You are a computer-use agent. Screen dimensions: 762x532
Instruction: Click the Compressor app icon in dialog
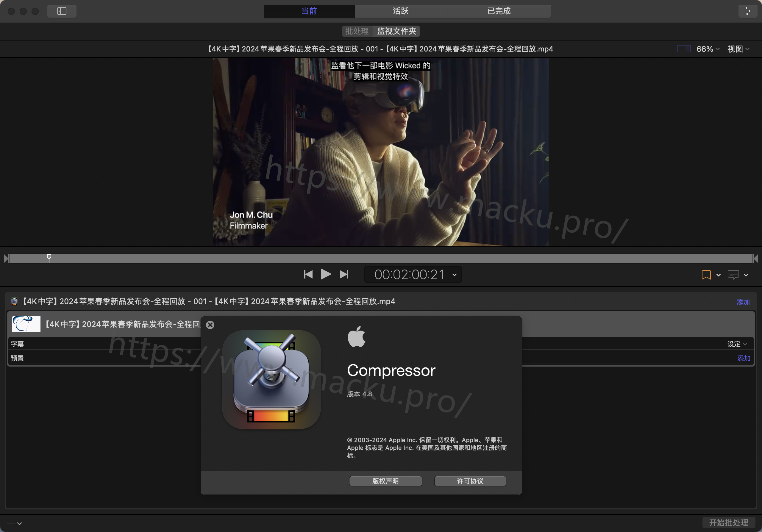271,379
